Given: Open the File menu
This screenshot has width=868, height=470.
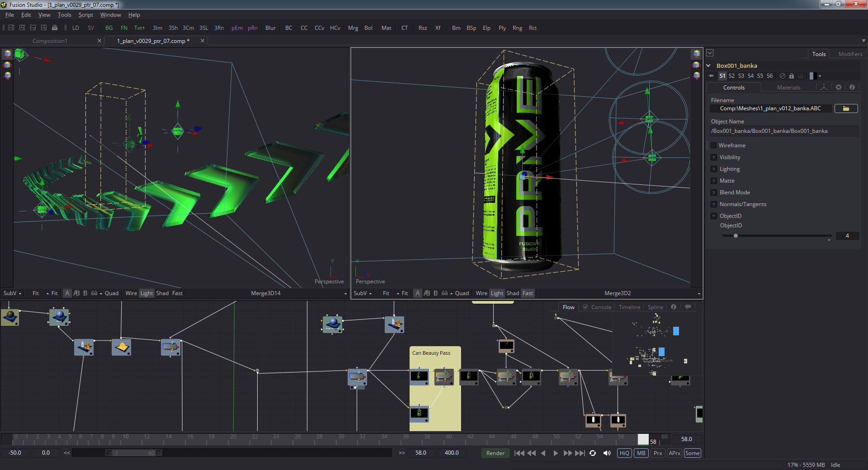Looking at the screenshot, I should pyautogui.click(x=9, y=15).
